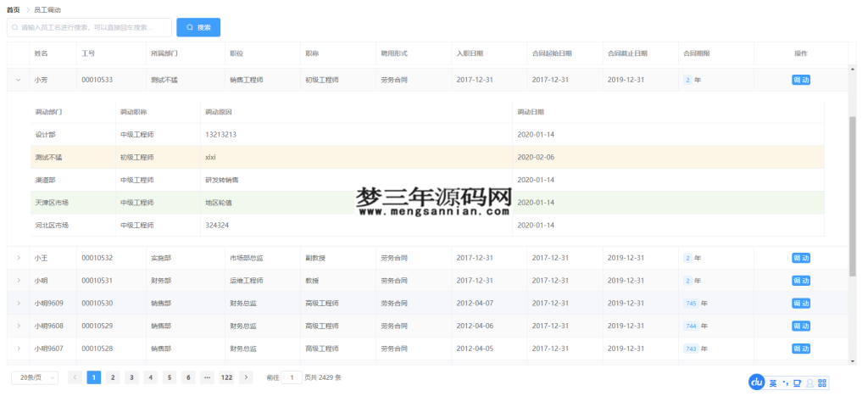Click the 入职日期 column header
Screen dimensions: 868x402
tap(470, 53)
